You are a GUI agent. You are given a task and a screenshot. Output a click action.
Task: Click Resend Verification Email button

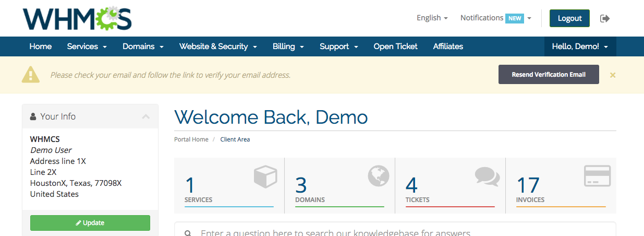549,75
